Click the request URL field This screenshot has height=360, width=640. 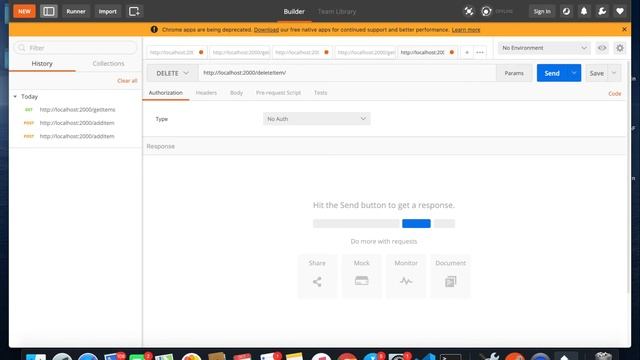tap(347, 73)
